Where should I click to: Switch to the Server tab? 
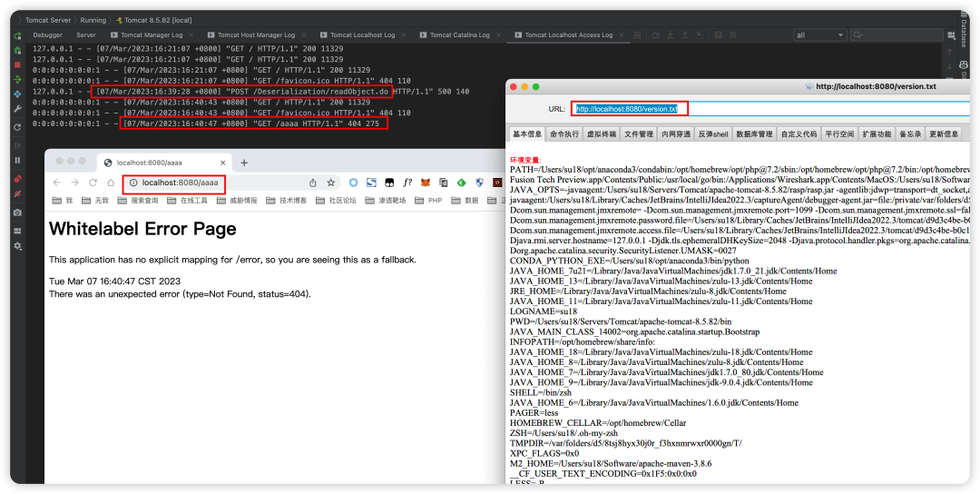click(x=86, y=35)
